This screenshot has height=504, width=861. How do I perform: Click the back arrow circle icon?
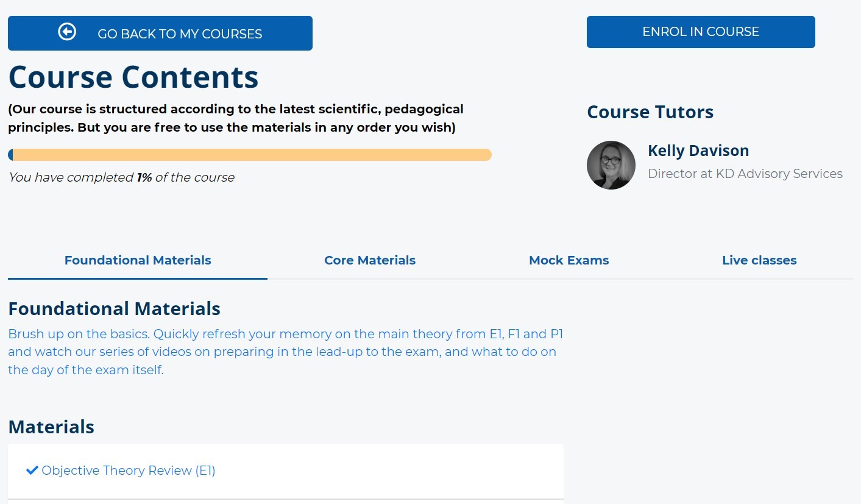pos(68,31)
